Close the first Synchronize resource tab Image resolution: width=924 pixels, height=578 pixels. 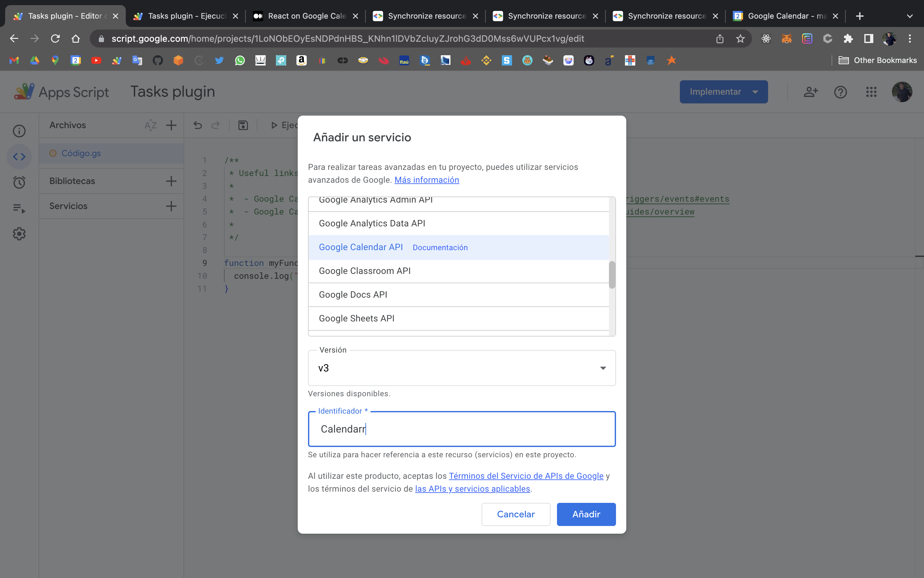click(475, 16)
